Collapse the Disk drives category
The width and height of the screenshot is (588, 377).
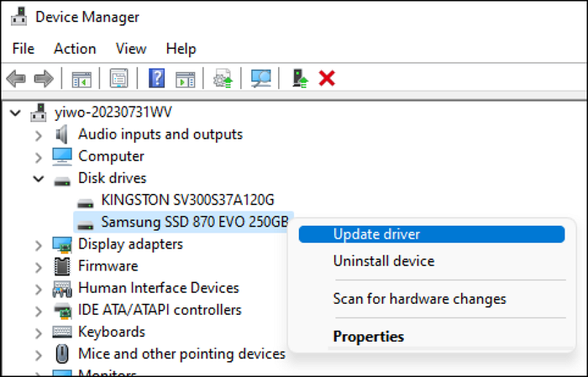click(x=39, y=178)
